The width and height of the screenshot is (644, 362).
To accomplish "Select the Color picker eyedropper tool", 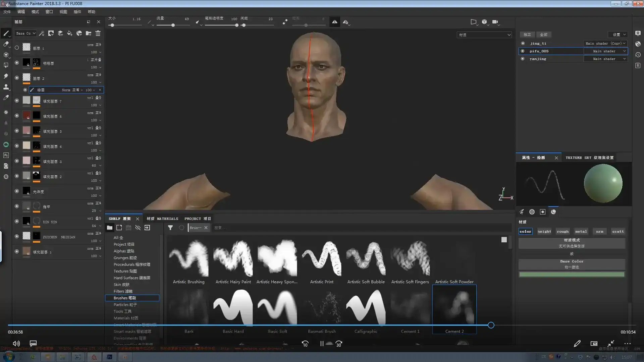I will pos(6,98).
